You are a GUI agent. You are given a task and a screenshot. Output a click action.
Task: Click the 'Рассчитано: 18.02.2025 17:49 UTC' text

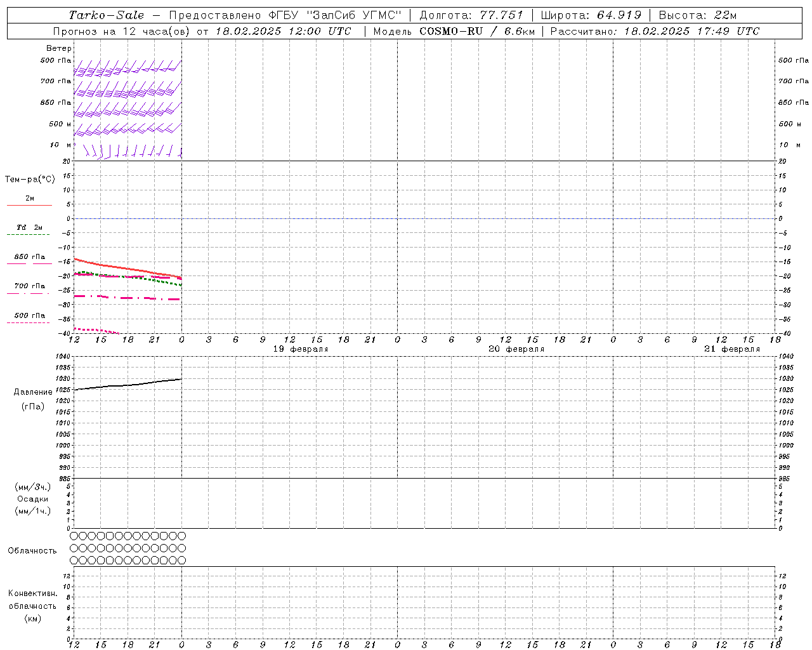click(655, 31)
